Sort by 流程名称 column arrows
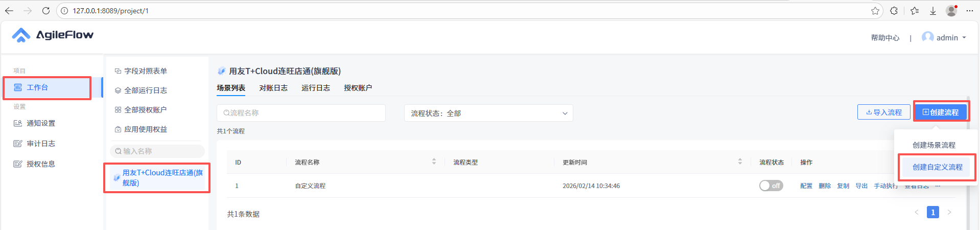The width and height of the screenshot is (980, 230). [434, 162]
